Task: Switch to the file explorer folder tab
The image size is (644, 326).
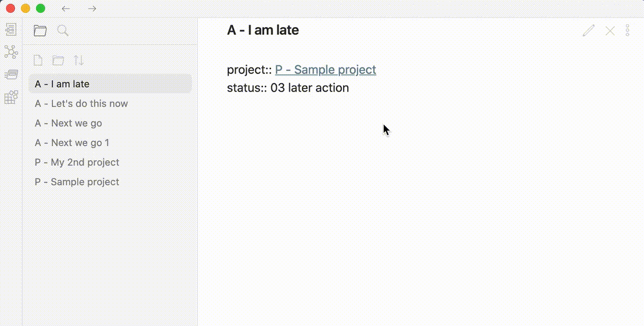Action: tap(40, 31)
